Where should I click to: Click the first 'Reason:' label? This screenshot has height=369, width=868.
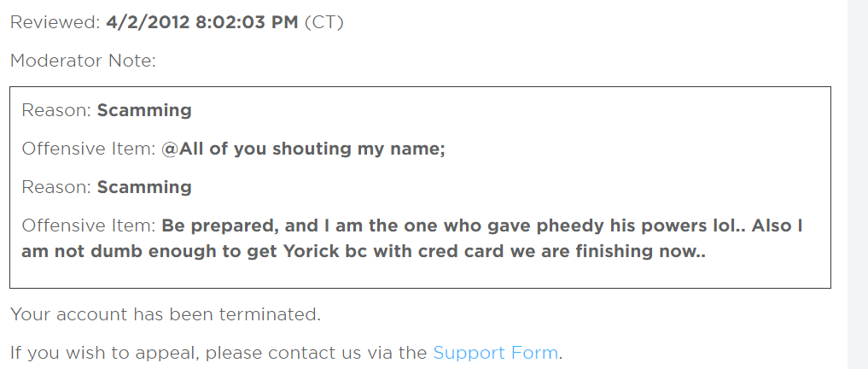point(56,110)
